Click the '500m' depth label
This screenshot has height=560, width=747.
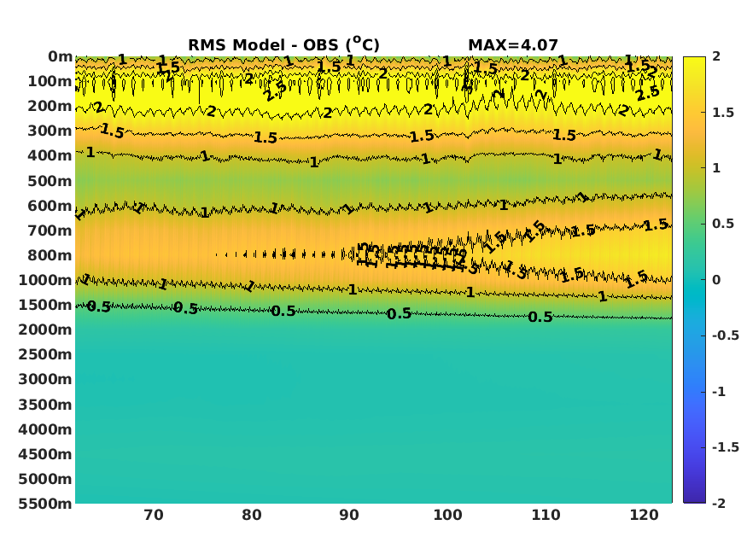click(x=50, y=181)
